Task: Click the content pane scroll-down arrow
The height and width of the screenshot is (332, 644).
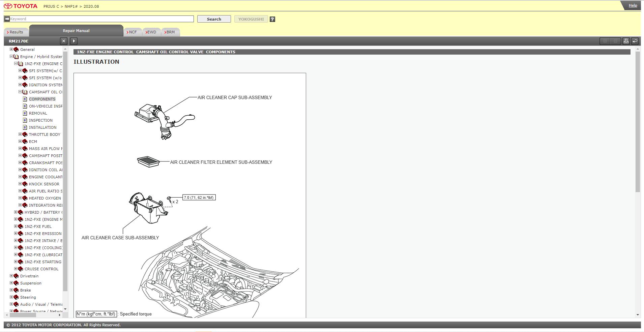Action: pos(637,315)
